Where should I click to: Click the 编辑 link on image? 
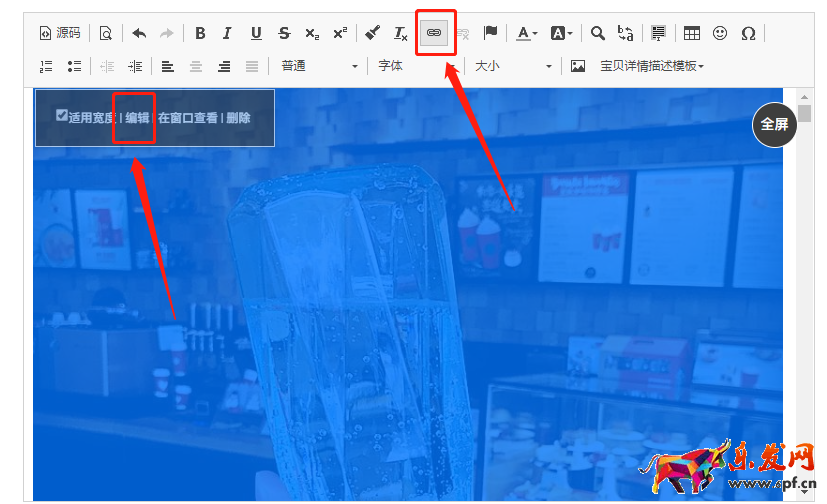(137, 117)
